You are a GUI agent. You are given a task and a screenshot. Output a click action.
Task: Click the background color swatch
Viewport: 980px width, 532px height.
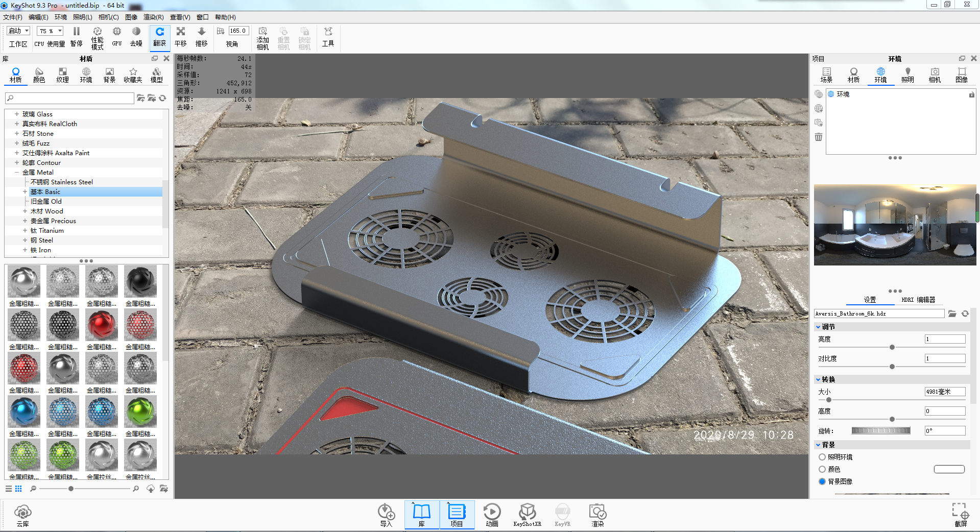(x=949, y=469)
